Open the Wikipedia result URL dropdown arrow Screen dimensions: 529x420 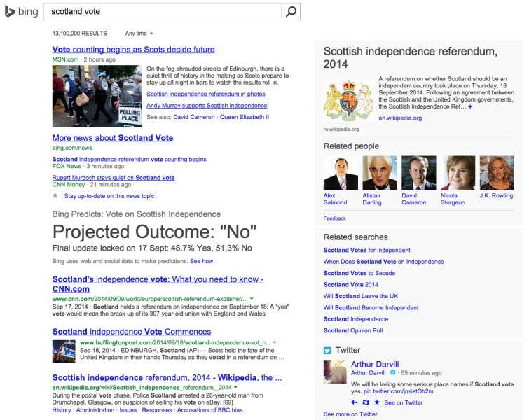[x=235, y=387]
